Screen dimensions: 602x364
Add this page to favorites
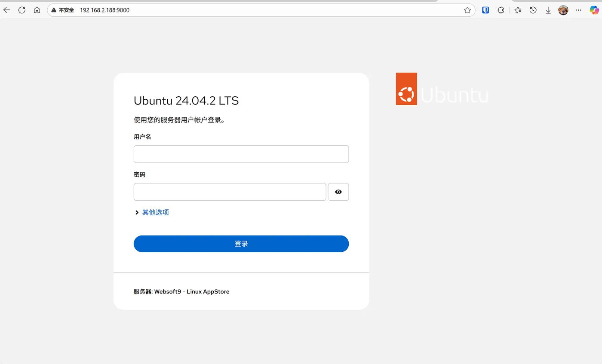467,10
